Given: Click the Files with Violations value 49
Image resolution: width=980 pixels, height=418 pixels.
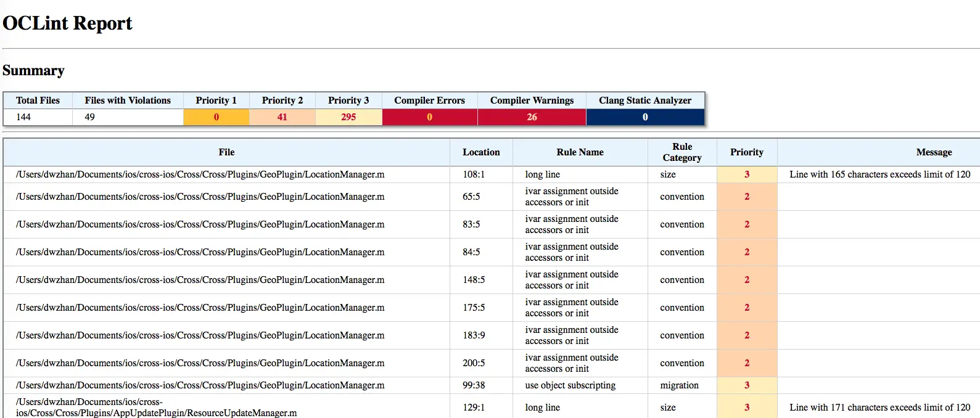Looking at the screenshot, I should pyautogui.click(x=90, y=117).
